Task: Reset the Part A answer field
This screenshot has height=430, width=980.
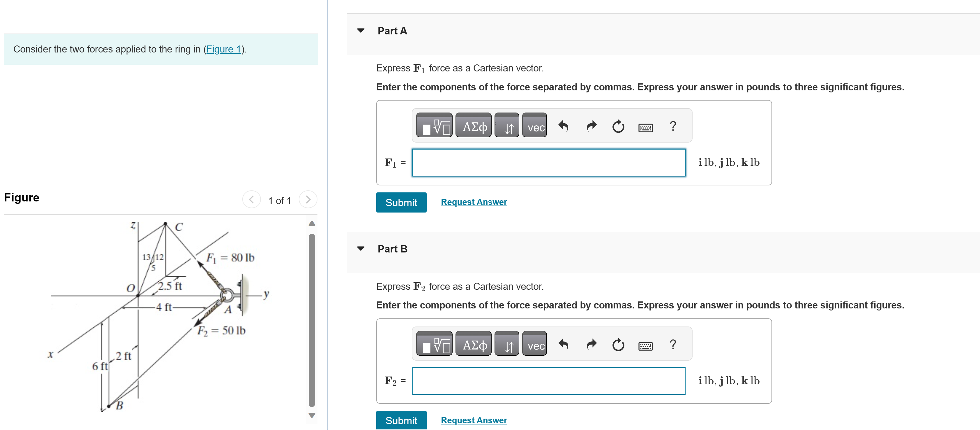Action: click(618, 126)
